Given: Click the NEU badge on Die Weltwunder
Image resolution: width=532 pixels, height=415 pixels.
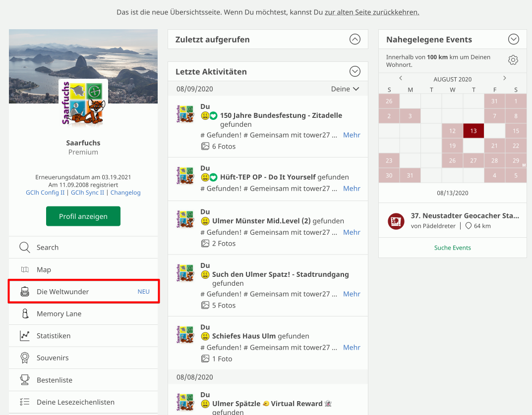Looking at the screenshot, I should pyautogui.click(x=143, y=292).
